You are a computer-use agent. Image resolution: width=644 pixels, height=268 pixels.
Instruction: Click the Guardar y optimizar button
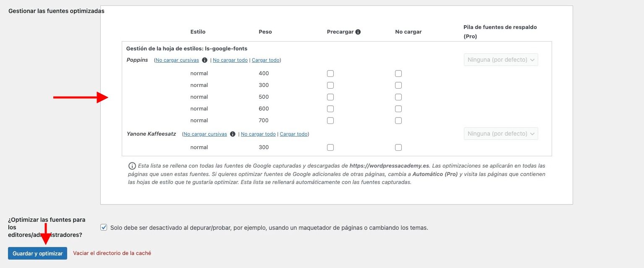tap(37, 253)
